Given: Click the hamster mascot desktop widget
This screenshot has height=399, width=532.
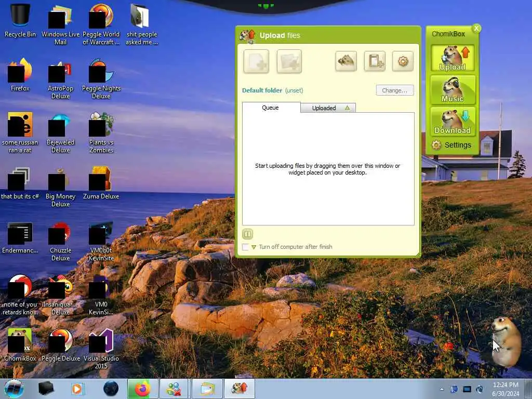Looking at the screenshot, I should [x=506, y=341].
